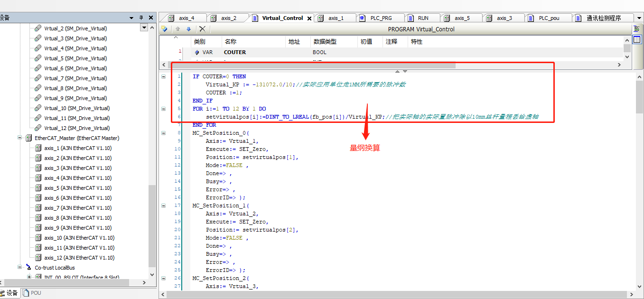Collapse the FOR loop at line 5
The width and height of the screenshot is (644, 299).
[163, 109]
